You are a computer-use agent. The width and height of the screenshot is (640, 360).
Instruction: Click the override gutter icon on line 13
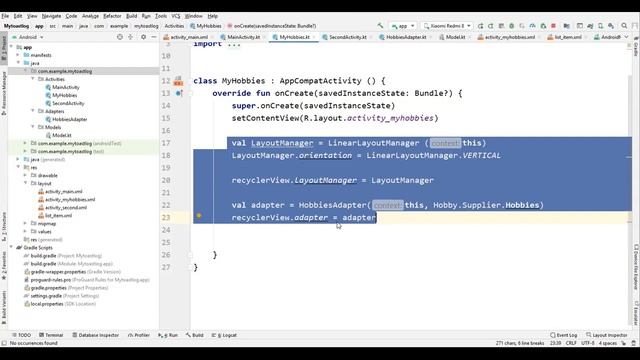click(x=178, y=93)
